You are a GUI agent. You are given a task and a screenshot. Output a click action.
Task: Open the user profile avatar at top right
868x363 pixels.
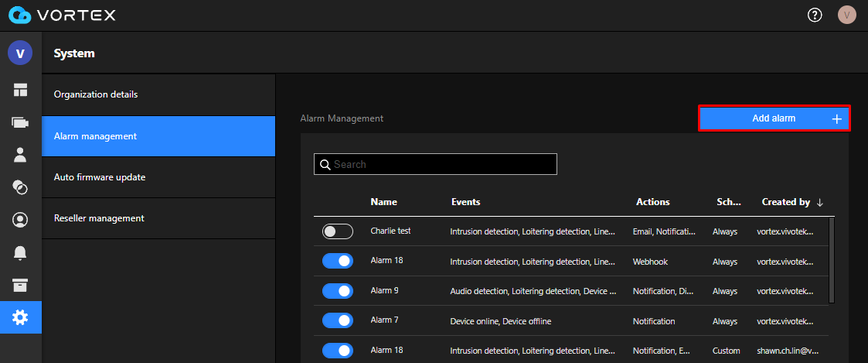pos(847,15)
